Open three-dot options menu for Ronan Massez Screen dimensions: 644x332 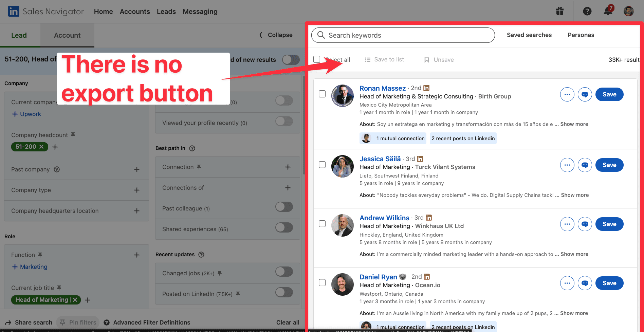pos(567,94)
